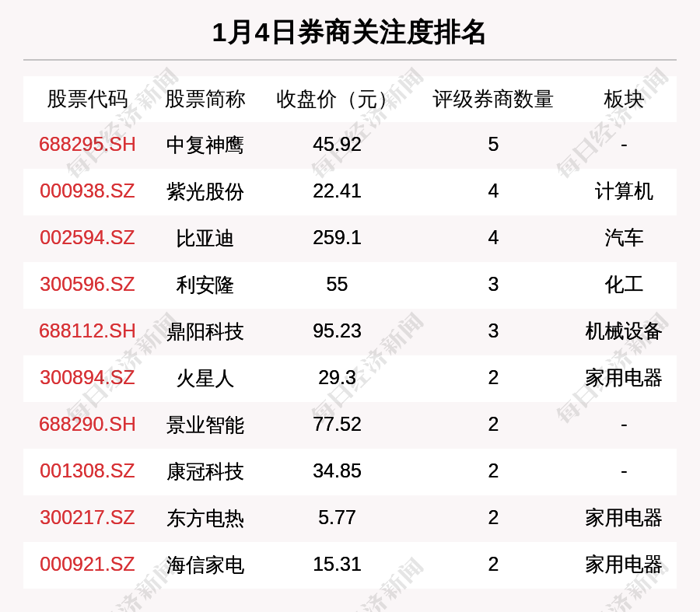Click sector 家用电器 in 东方电热 row

tap(624, 518)
